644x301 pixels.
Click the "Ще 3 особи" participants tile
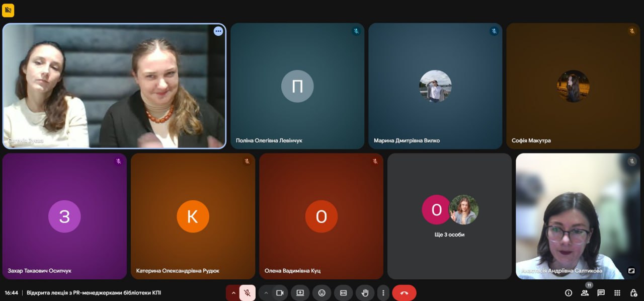pos(449,216)
